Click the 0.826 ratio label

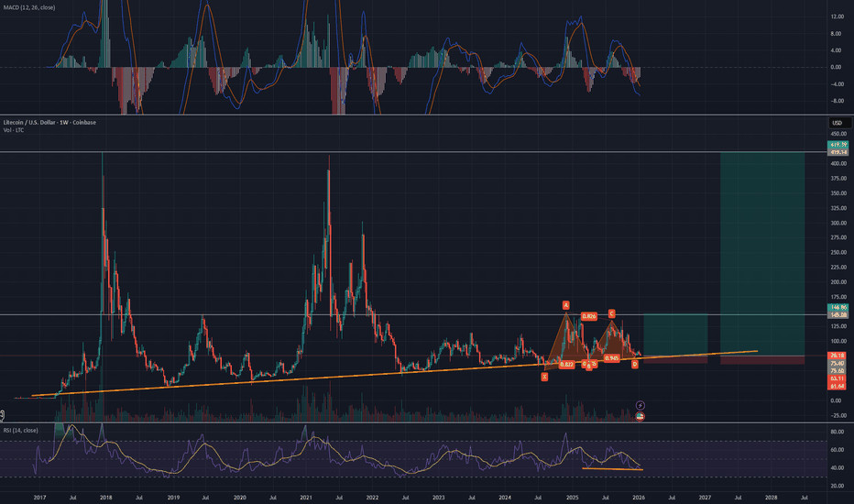(x=589, y=316)
